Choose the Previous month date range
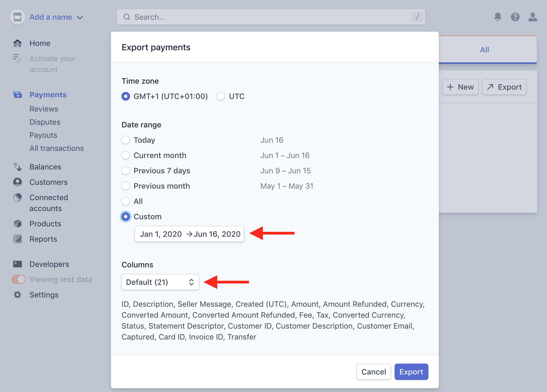Screen dimensions: 547x392 coord(126,186)
